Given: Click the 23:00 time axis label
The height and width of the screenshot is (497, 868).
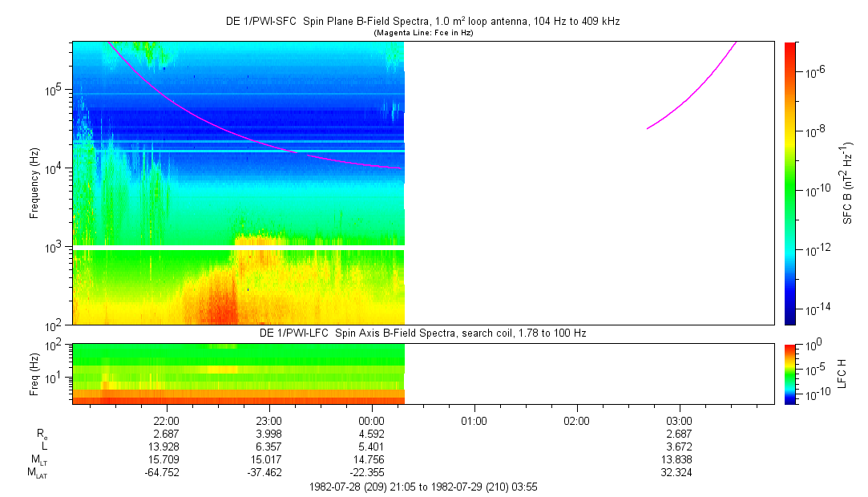Looking at the screenshot, I should click(268, 421).
